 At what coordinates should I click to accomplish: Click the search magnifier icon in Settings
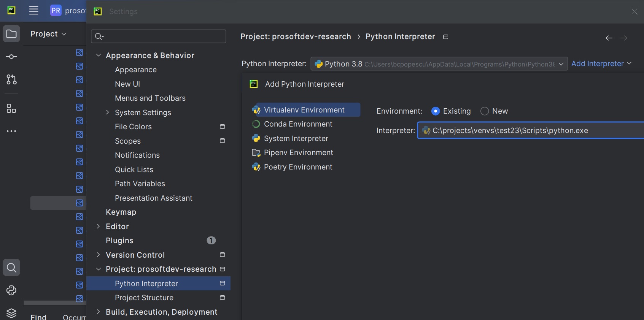click(99, 36)
